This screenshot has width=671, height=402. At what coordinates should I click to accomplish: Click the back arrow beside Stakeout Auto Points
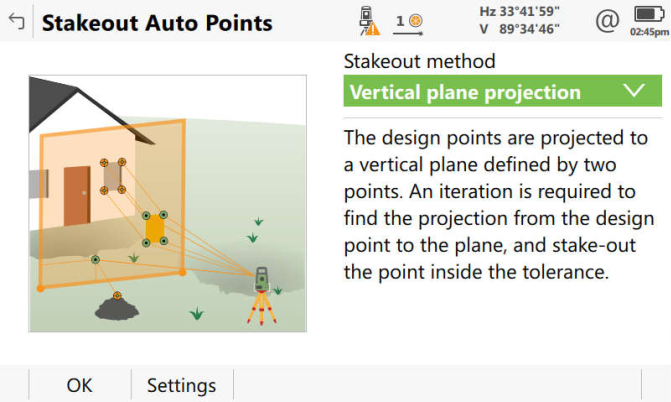point(16,22)
